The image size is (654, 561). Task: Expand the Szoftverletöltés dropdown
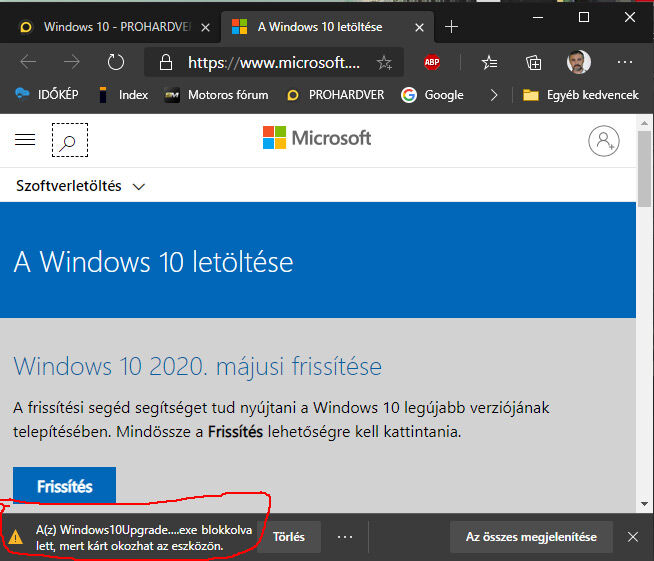pyautogui.click(x=80, y=186)
